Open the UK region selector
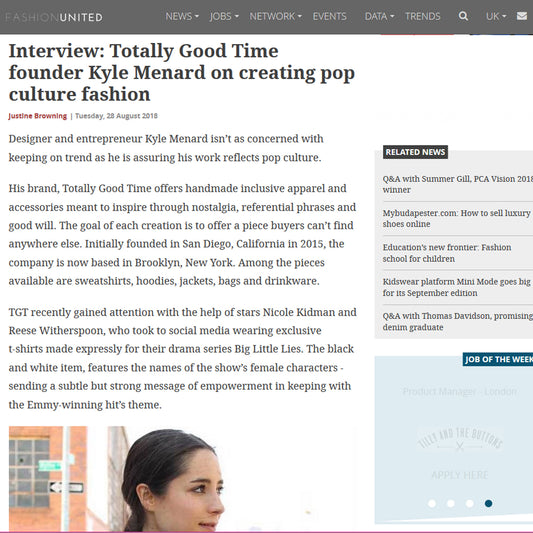533x533 pixels. tap(496, 16)
